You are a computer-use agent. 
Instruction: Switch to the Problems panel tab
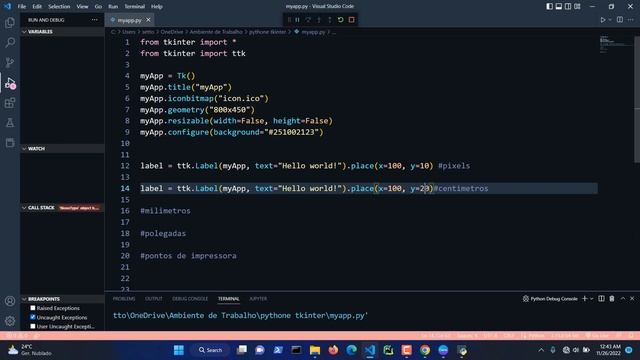(x=124, y=299)
